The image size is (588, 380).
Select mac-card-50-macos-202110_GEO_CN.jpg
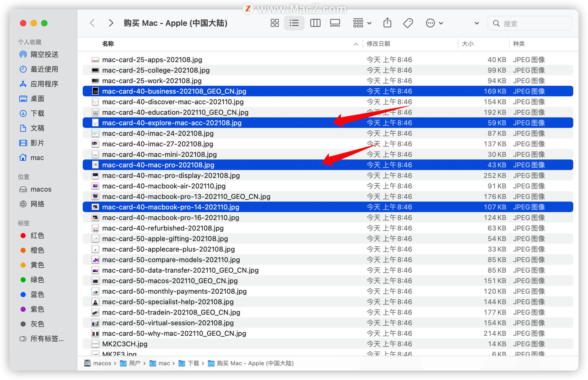pyautogui.click(x=328, y=281)
